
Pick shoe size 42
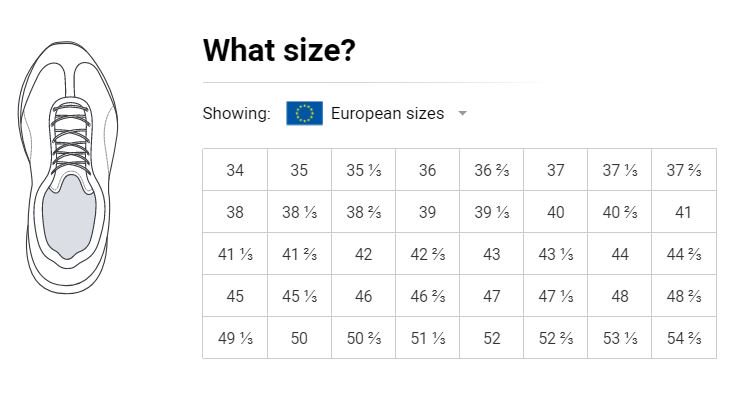(x=363, y=254)
